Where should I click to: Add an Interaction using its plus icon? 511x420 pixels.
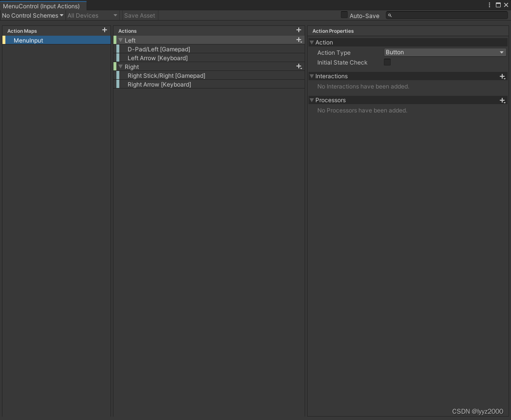[502, 76]
